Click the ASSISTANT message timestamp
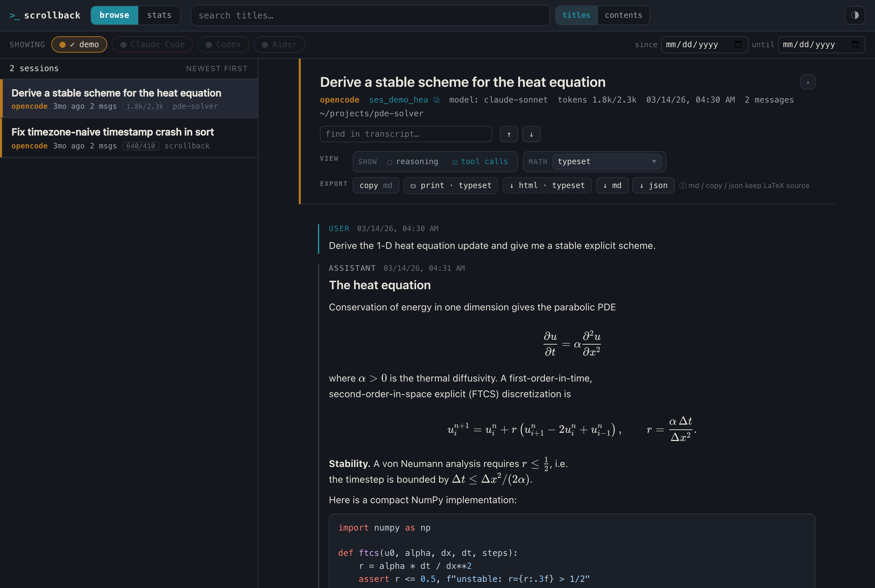The image size is (875, 588). click(x=423, y=268)
